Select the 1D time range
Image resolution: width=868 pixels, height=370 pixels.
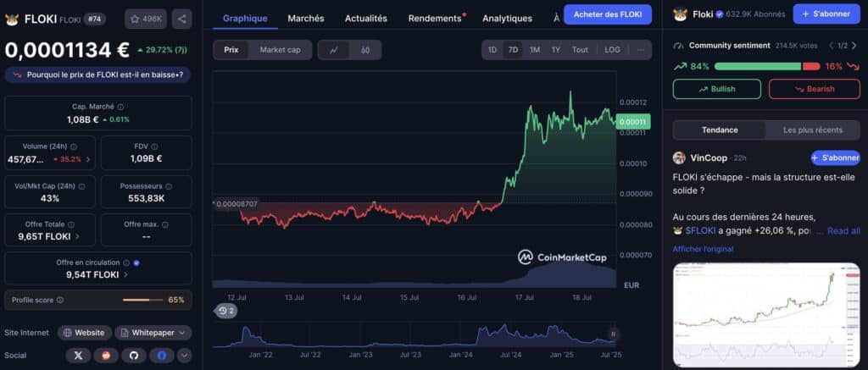(x=492, y=50)
